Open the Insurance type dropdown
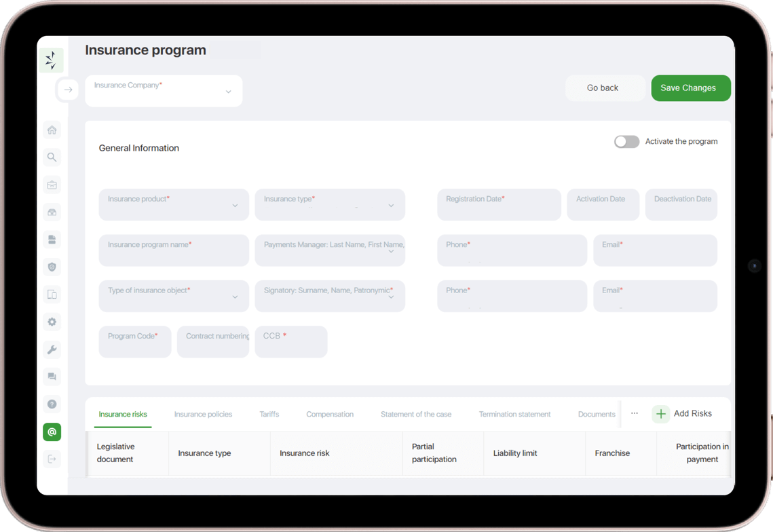Screen dimensions: 773x532 coord(330,205)
